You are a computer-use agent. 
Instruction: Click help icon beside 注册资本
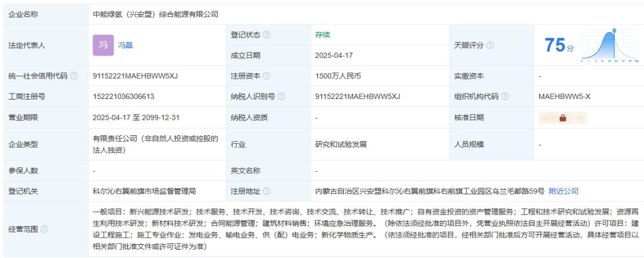tap(267, 76)
